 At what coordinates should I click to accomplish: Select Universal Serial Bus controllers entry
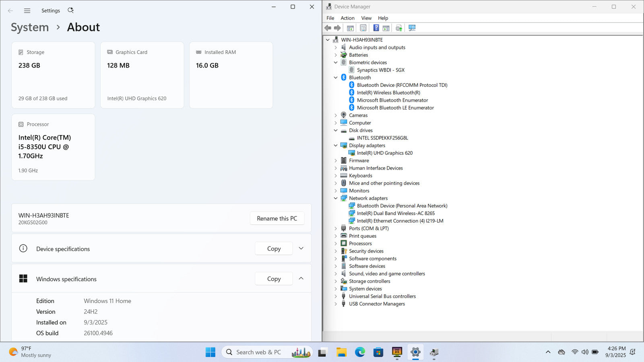point(382,296)
